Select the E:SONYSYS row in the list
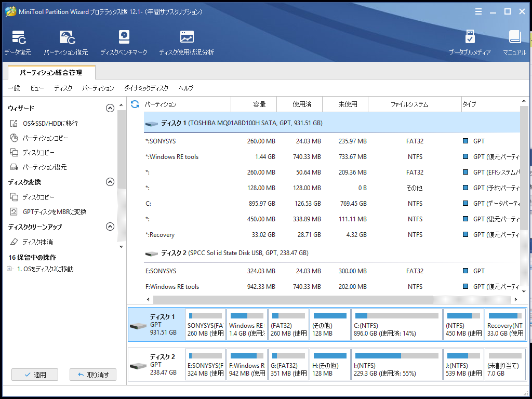 332,271
